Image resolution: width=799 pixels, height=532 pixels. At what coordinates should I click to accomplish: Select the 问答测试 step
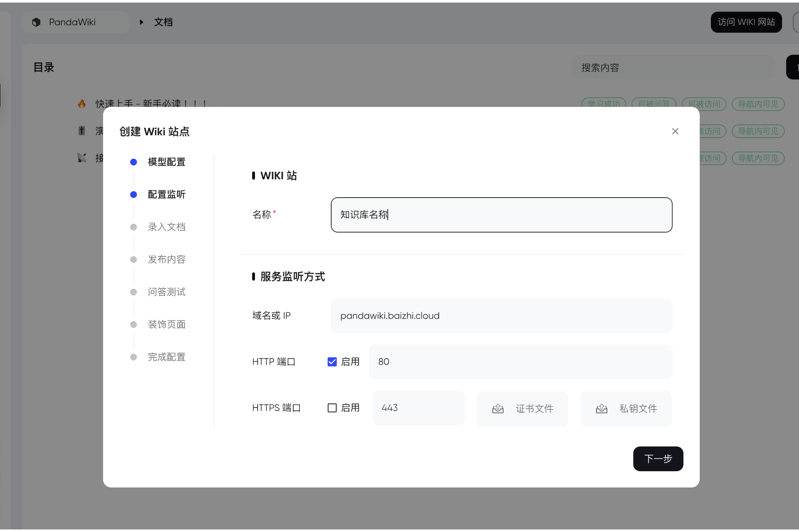[166, 292]
